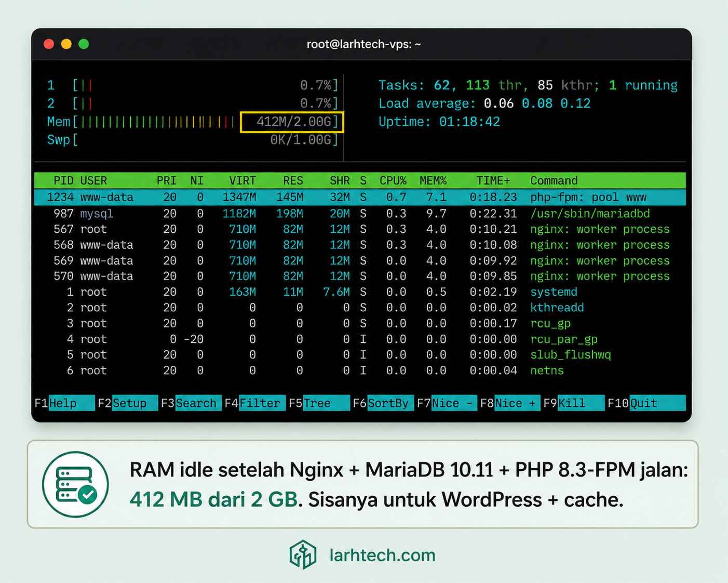The width and height of the screenshot is (728, 583).
Task: Click the larhtech hexagon logo icon
Action: (303, 554)
